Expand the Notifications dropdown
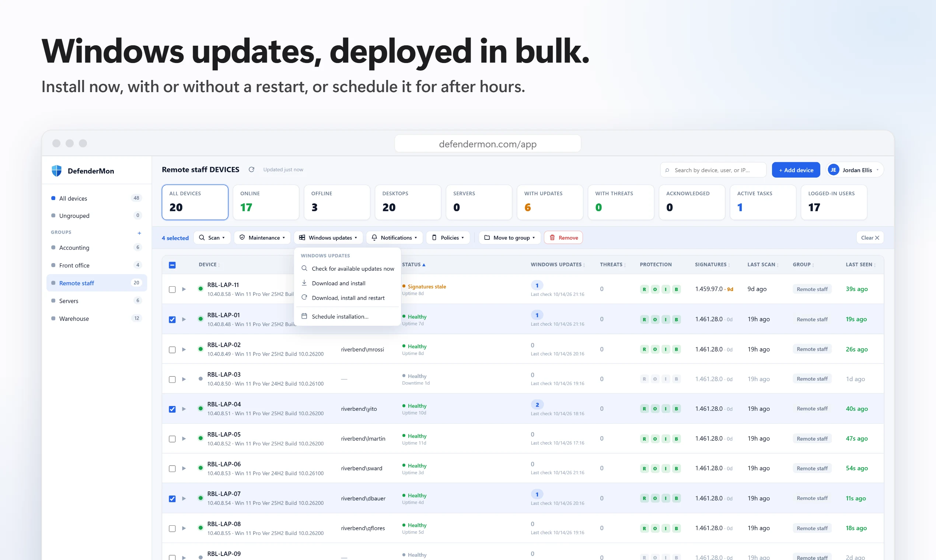The image size is (936, 560). coord(394,237)
